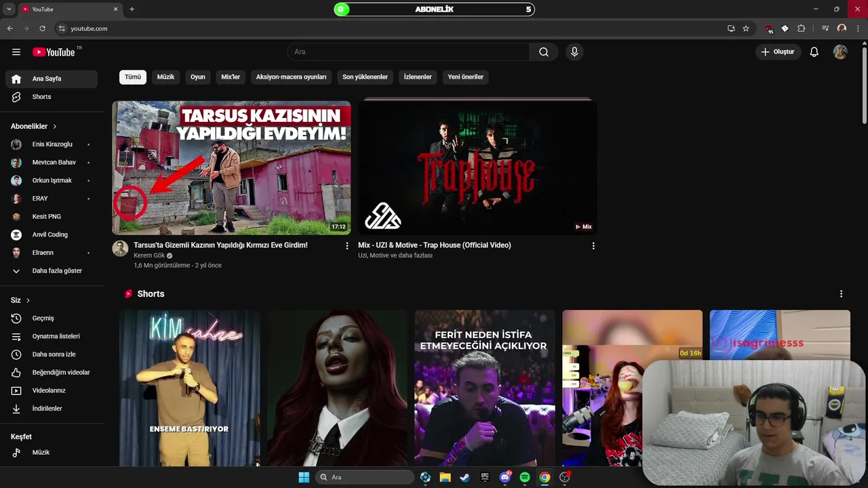Open Oynatma listeleri in sidebar
Viewport: 868px width, 488px height.
[x=52, y=336]
